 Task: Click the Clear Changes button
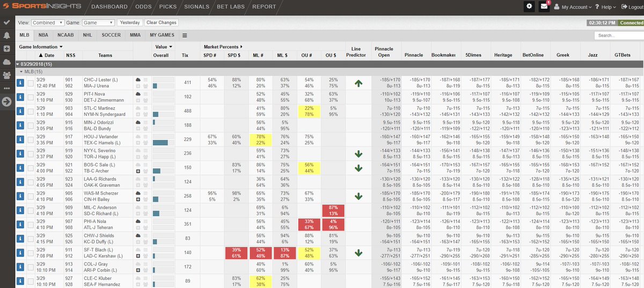point(162,23)
